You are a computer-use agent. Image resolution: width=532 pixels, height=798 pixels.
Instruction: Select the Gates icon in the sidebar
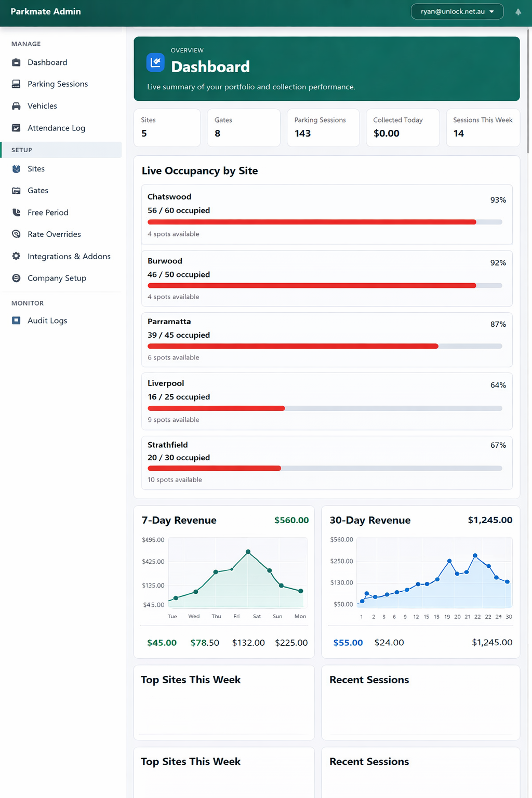(16, 190)
